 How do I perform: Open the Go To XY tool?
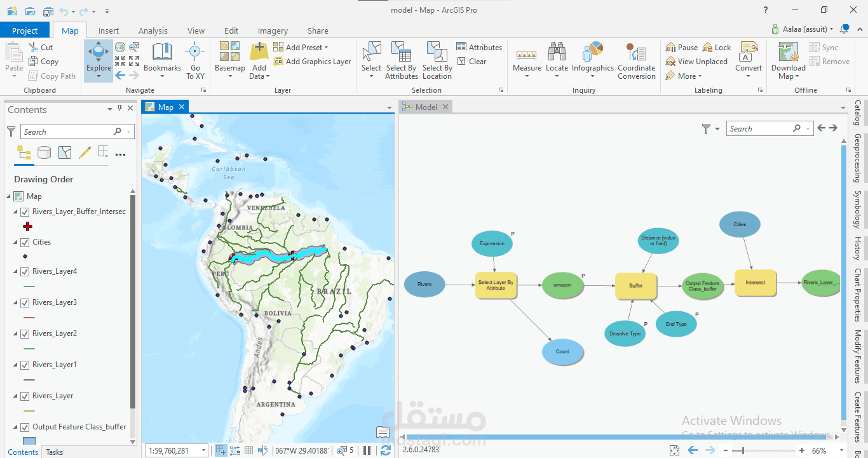click(195, 60)
